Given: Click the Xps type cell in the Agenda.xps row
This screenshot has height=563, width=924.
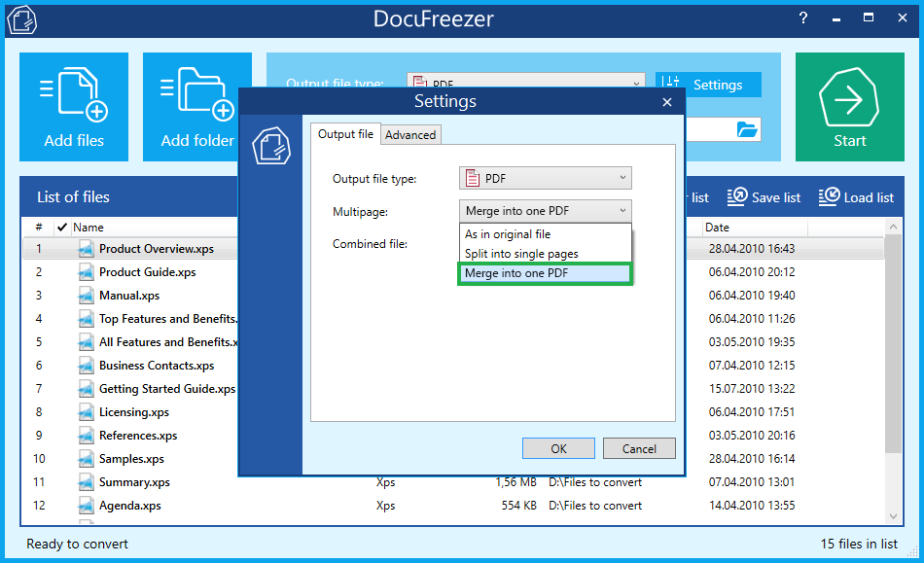Looking at the screenshot, I should click(385, 506).
